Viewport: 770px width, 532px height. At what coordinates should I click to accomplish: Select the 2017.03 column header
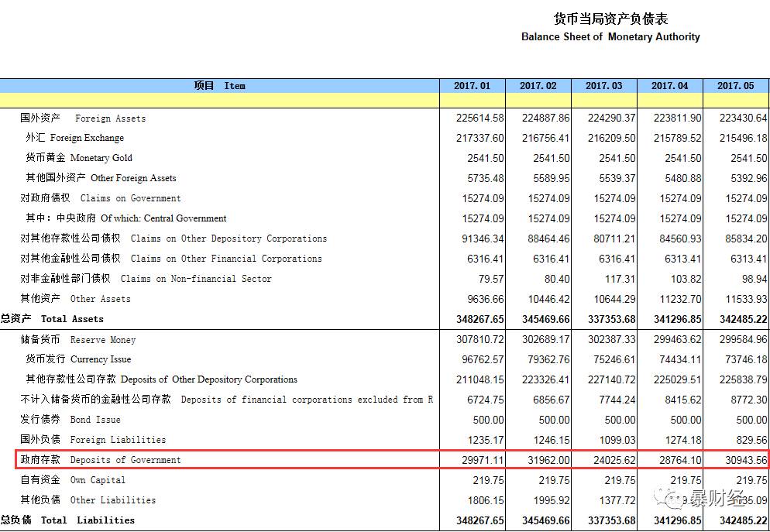coord(604,86)
